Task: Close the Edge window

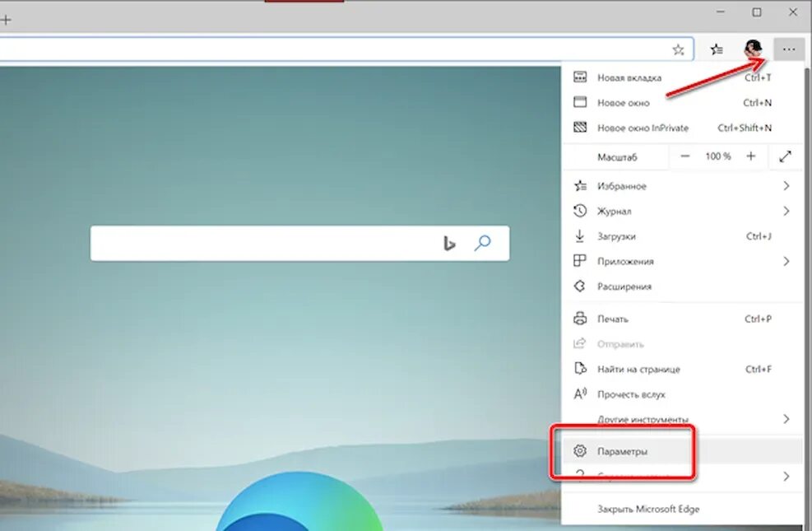Action: click(793, 12)
